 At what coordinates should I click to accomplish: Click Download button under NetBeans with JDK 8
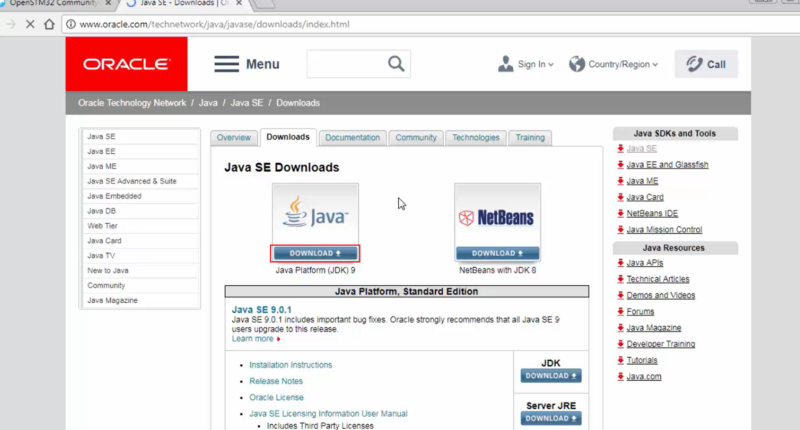click(x=497, y=253)
